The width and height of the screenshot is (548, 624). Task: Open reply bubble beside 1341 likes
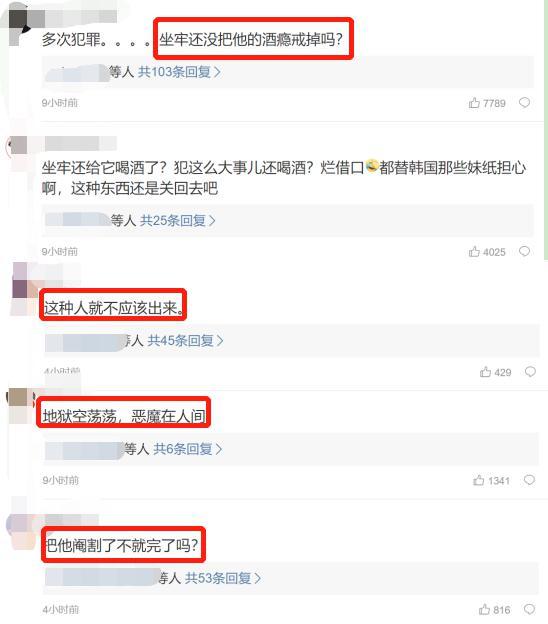[529, 480]
